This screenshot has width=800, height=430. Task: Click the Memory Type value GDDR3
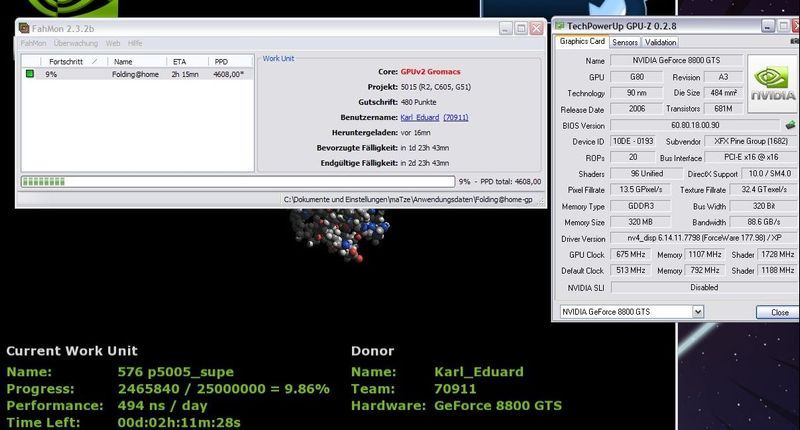(640, 206)
